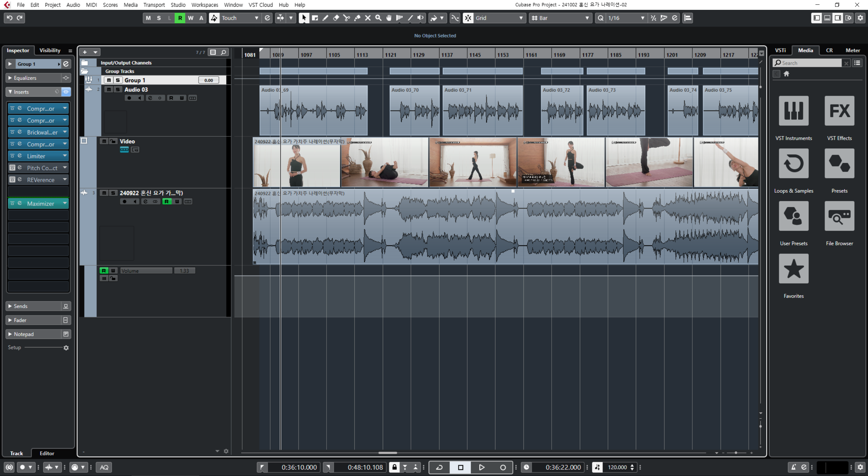Switch to the Meter tab
Viewport: 868px width, 476px height.
pyautogui.click(x=852, y=50)
